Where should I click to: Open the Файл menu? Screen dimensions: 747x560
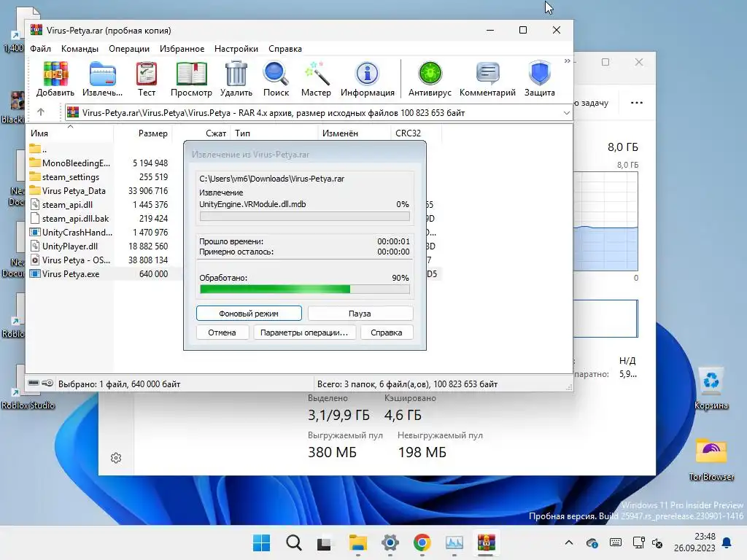[x=41, y=49]
